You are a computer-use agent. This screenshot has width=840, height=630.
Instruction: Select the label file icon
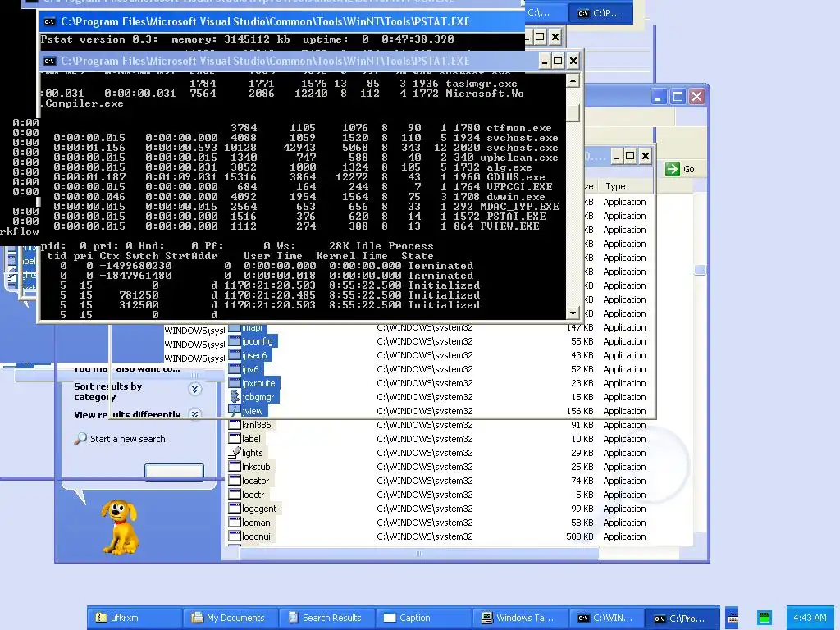click(234, 439)
